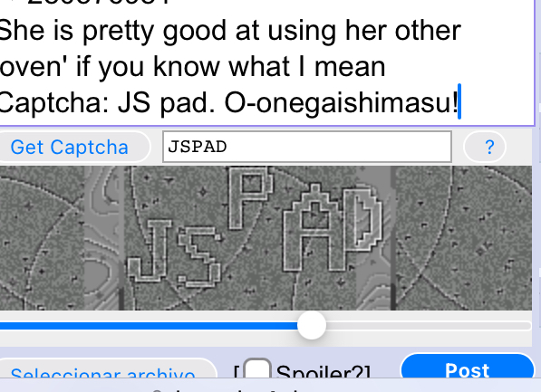Submit with the Post button

[468, 367]
